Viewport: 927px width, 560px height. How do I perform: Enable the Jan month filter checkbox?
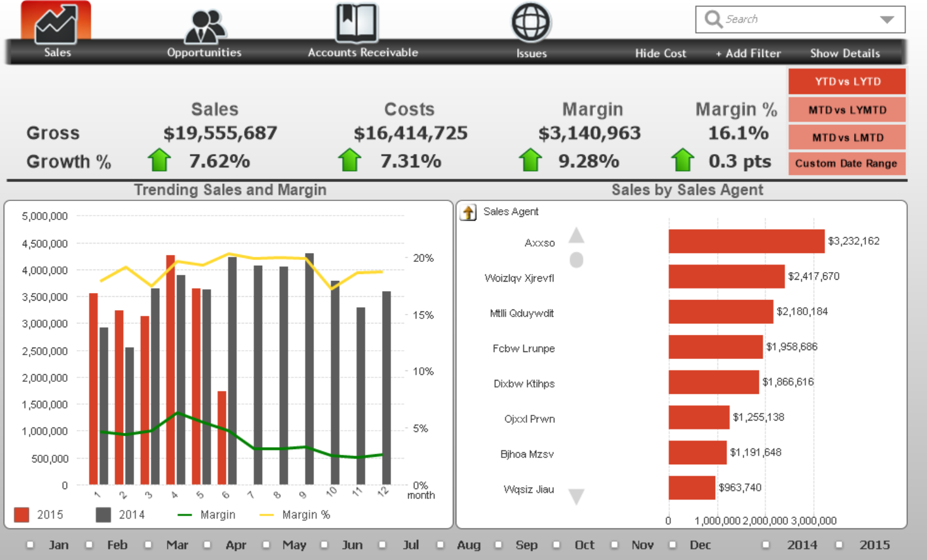click(x=29, y=544)
